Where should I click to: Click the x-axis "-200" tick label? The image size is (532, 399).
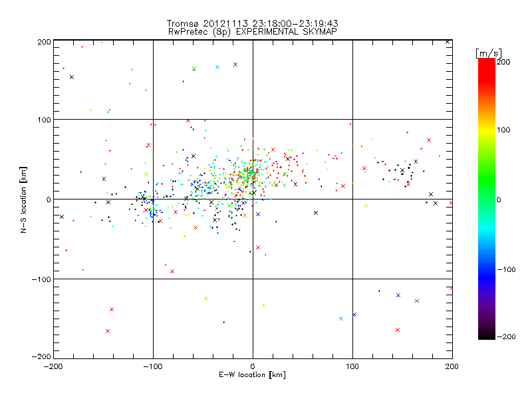(53, 366)
